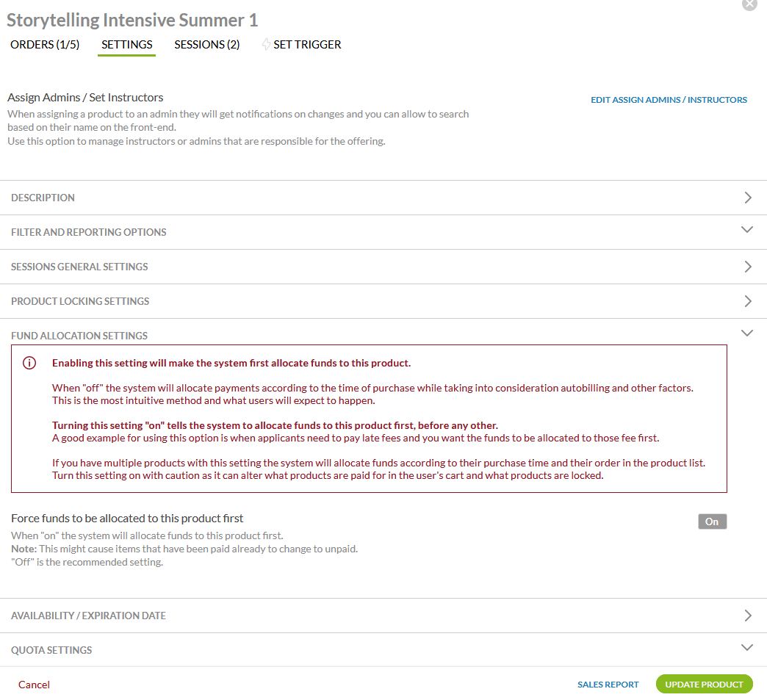Select the Settings tab
This screenshot has width=767, height=700.
point(127,45)
